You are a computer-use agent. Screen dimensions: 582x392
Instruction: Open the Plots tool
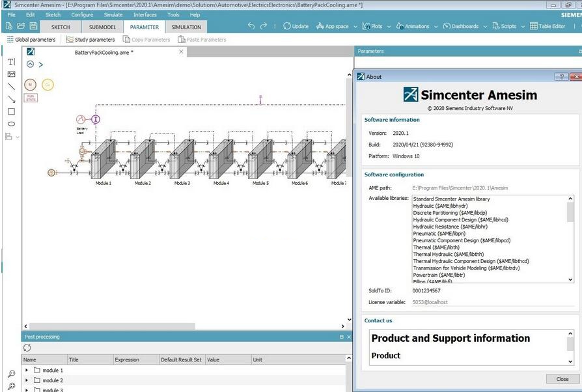click(372, 26)
